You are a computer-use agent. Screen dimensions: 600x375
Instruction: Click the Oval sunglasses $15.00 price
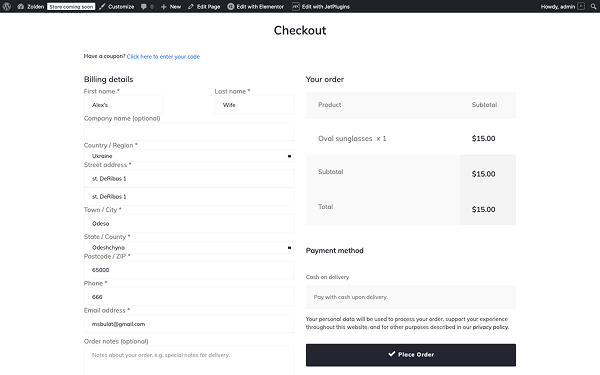point(483,139)
